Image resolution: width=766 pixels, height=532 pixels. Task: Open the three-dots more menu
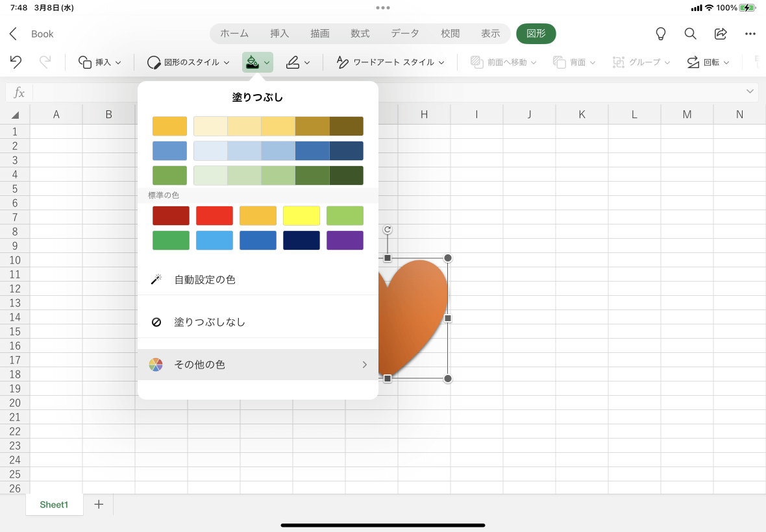750,34
